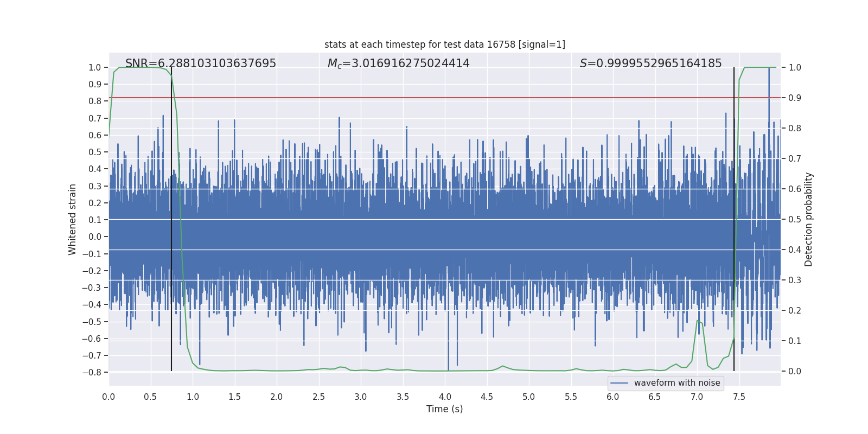
Task: Click the 'Detection probability' right axis label
Action: click(x=809, y=219)
